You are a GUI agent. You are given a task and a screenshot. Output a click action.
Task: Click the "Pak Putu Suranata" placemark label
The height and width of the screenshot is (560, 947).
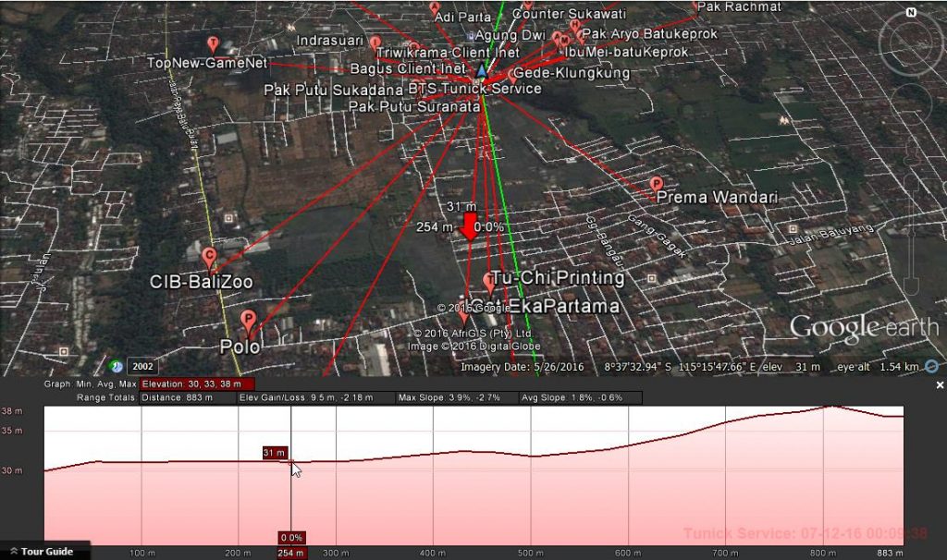(414, 106)
